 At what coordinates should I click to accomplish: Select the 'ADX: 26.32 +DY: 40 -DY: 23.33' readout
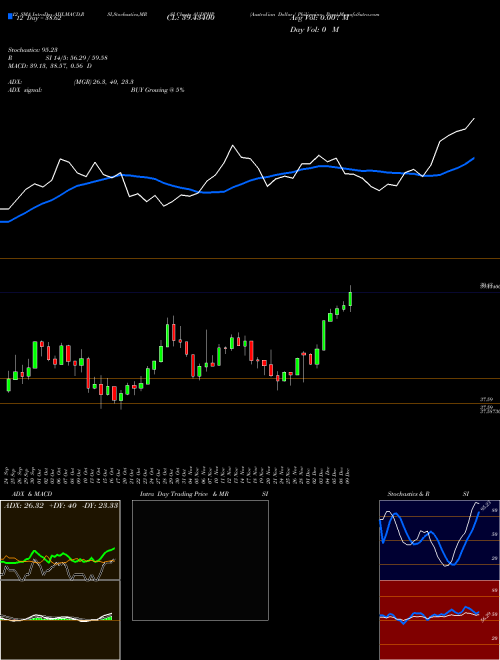click(61, 505)
